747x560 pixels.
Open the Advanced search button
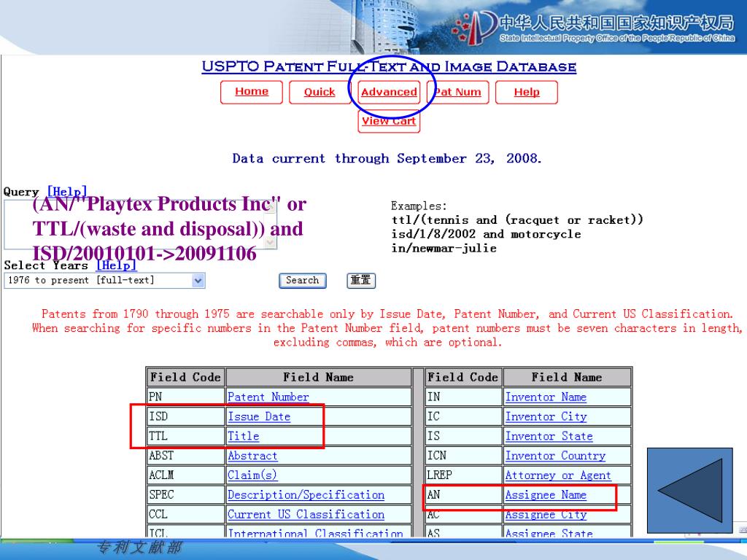click(389, 92)
